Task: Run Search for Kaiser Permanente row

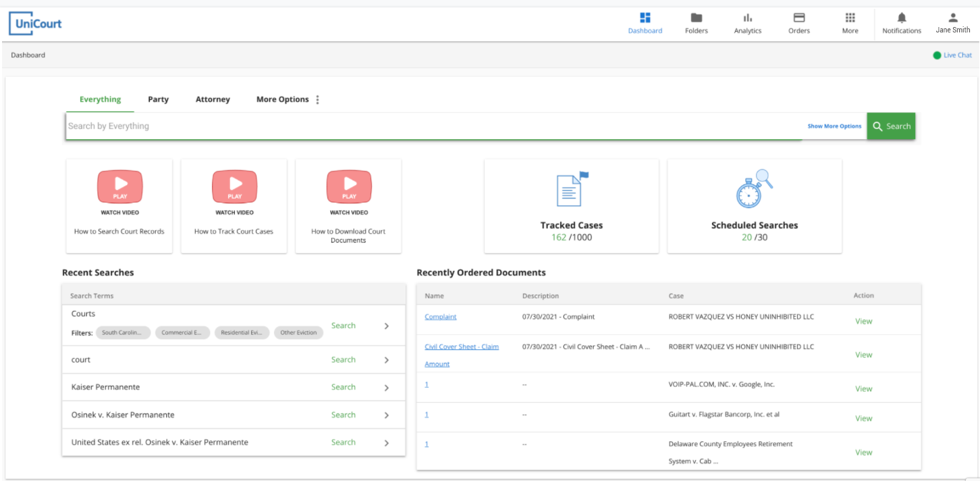Action: coord(344,387)
